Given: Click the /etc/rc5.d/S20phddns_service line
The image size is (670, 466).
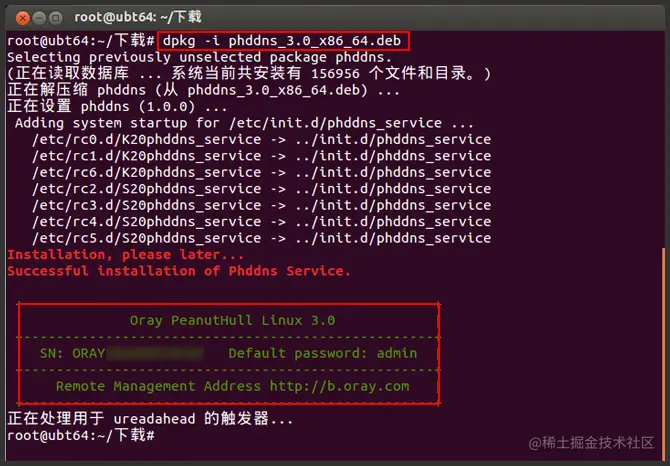Looking at the screenshot, I should pos(260,238).
